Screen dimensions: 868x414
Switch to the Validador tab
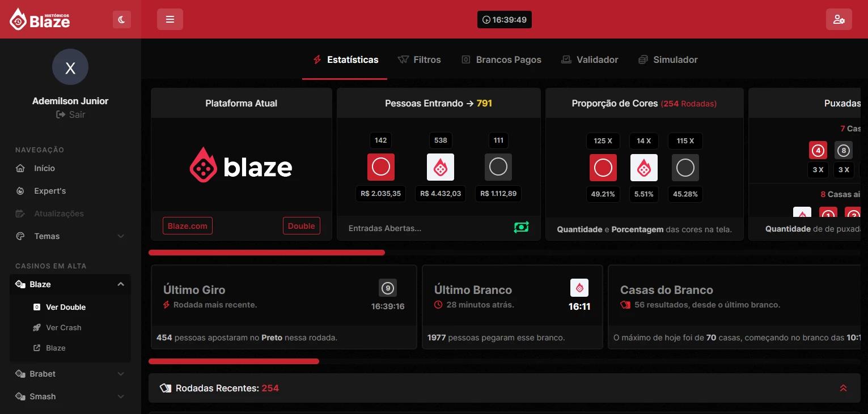(590, 59)
